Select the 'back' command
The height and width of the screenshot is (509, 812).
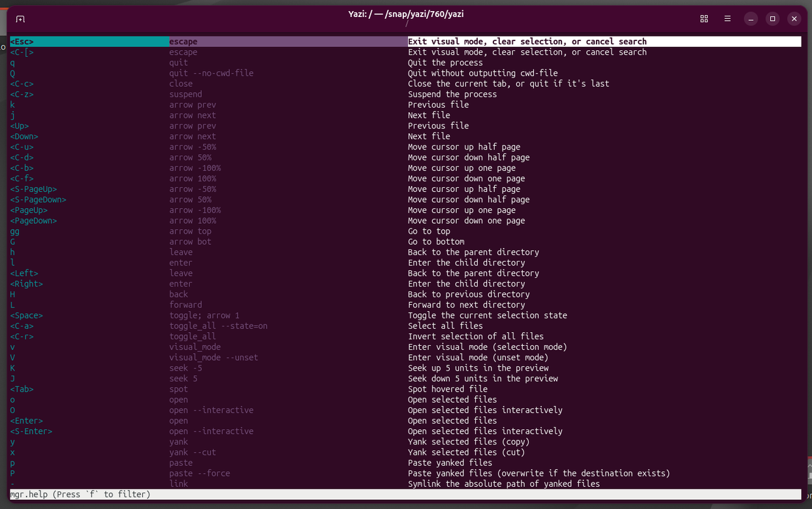coord(179,294)
